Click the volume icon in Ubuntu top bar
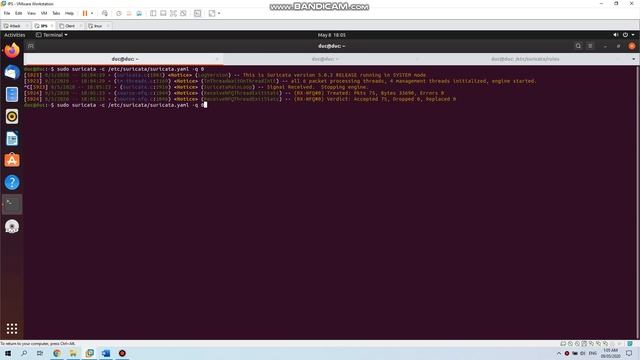 click(616, 35)
